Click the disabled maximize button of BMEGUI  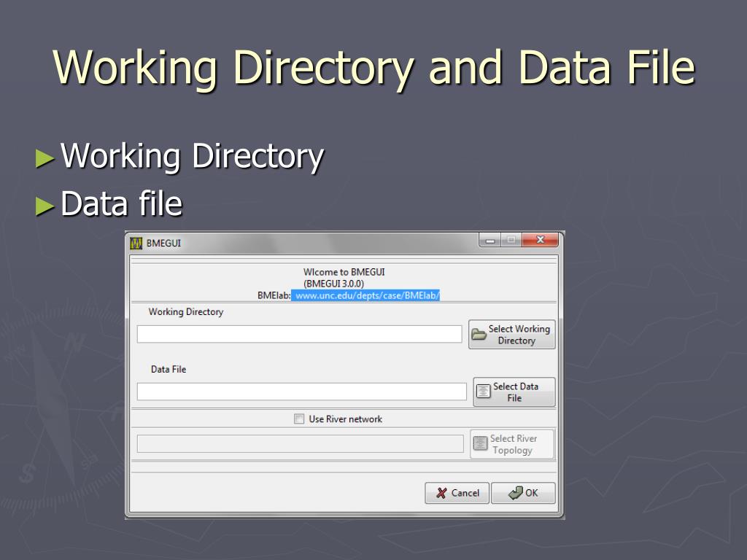coord(511,239)
